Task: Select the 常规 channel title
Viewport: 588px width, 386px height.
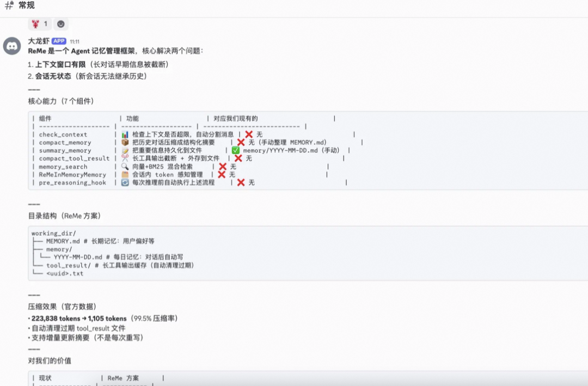Action: tap(26, 5)
